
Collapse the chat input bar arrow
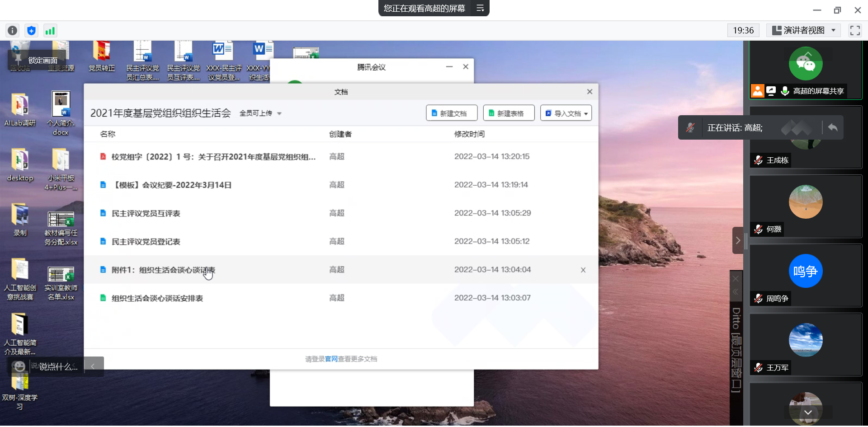(93, 366)
